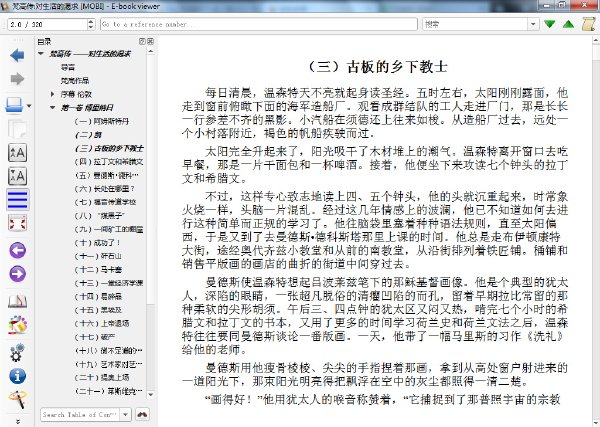Open chapter (二) in the contents
The image size is (600, 427).
coord(88,134)
